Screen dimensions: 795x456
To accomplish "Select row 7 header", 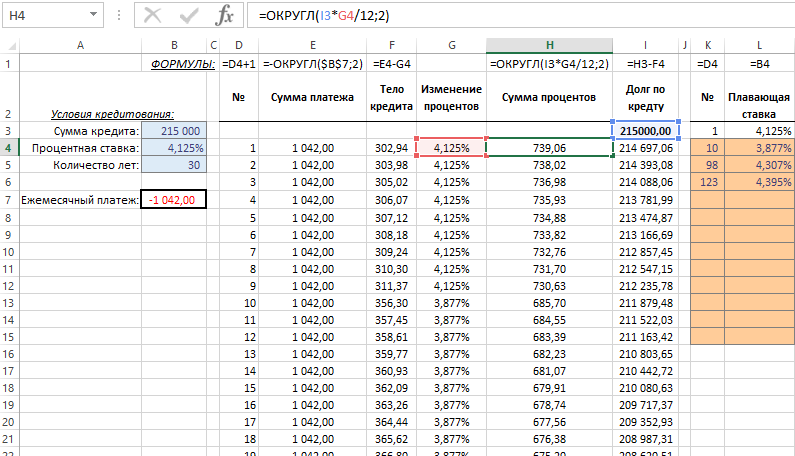I will [x=9, y=200].
